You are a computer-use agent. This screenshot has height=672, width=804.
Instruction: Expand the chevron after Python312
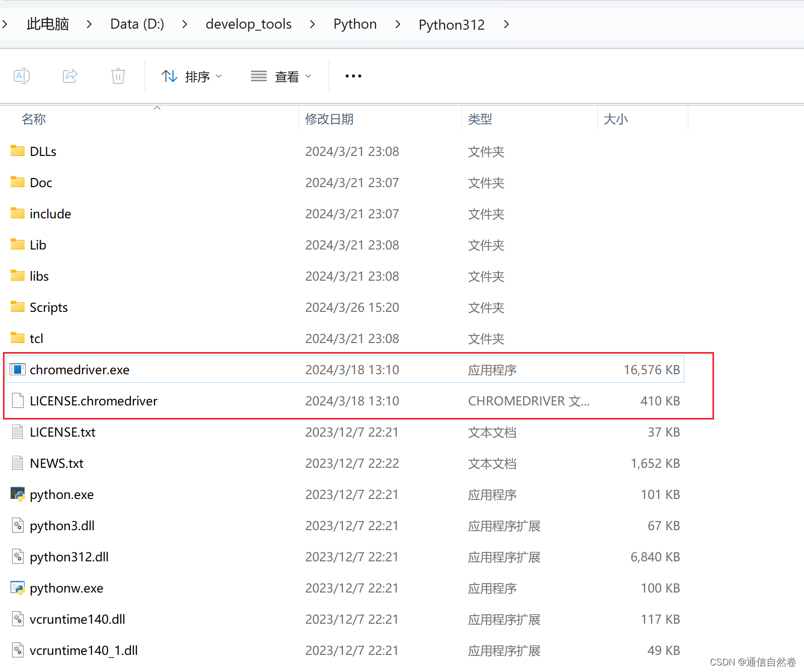click(x=506, y=24)
